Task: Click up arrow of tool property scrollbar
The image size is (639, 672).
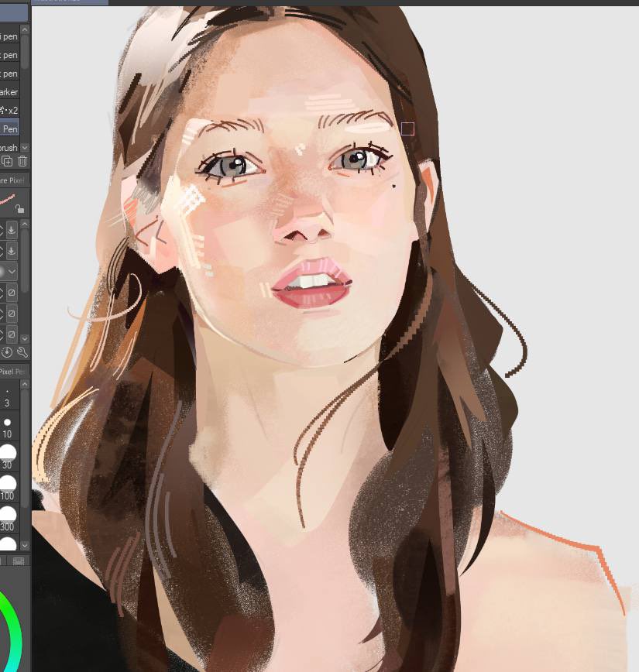Action: [25, 225]
